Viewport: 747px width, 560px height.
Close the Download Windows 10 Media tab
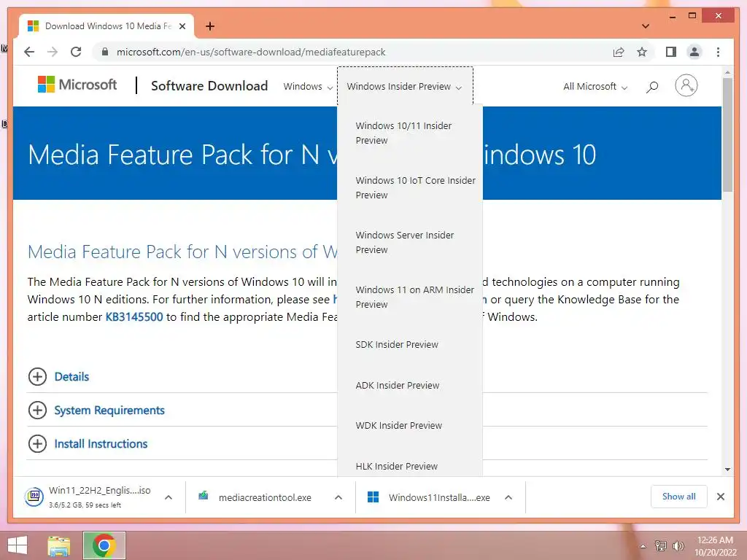click(x=182, y=26)
